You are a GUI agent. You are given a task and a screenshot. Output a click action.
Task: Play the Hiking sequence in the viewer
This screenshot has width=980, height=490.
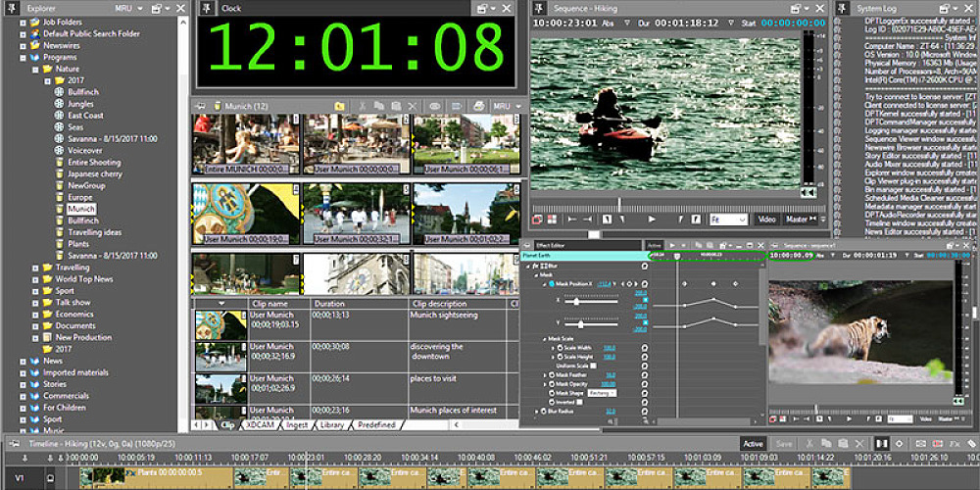653,220
